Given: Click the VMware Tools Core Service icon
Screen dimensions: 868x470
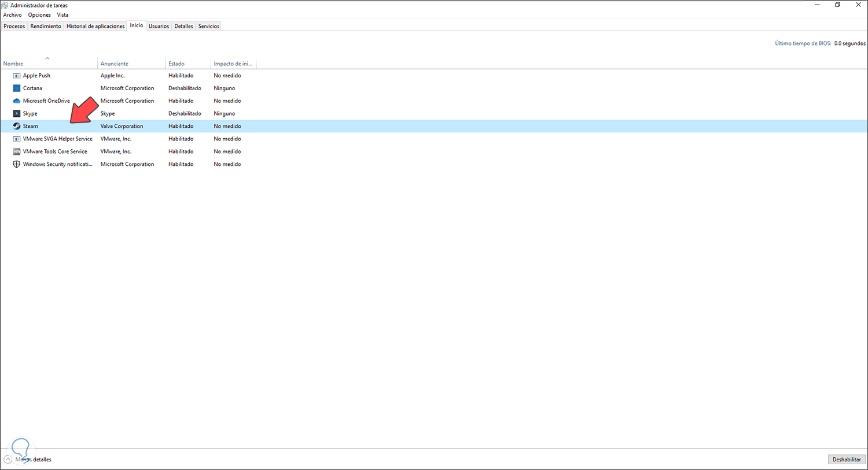Looking at the screenshot, I should pos(17,151).
